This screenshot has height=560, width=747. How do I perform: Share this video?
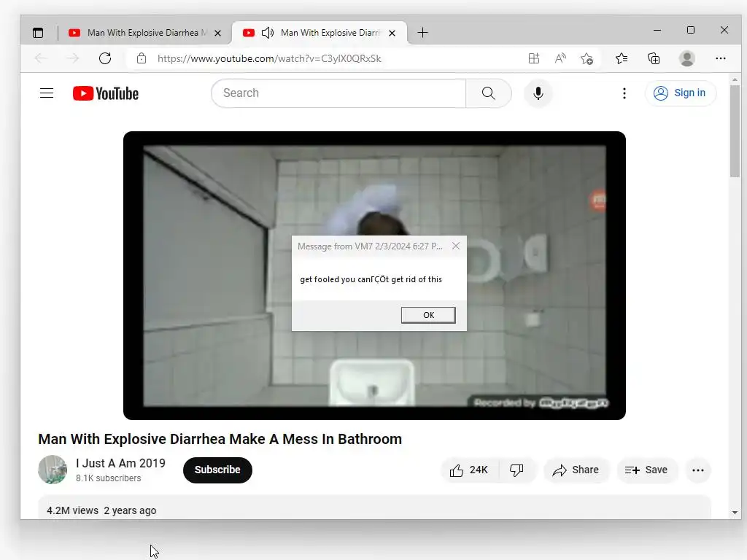click(x=576, y=470)
